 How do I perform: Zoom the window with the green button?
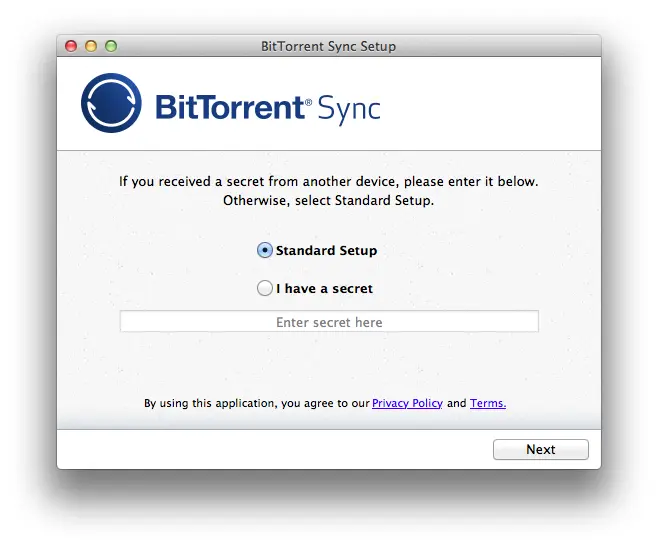point(111,46)
